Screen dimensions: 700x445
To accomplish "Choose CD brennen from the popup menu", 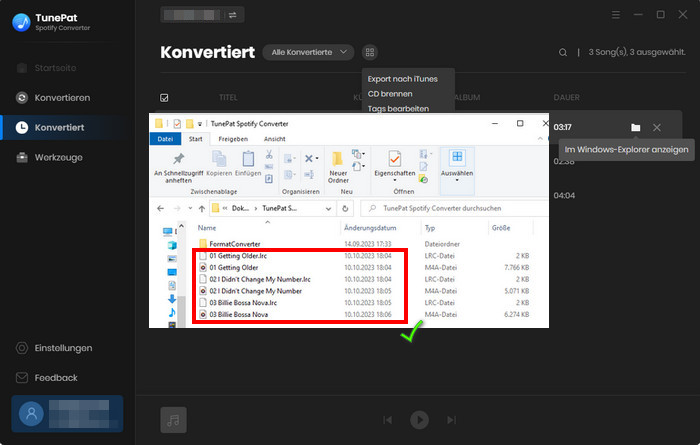I will pos(390,94).
